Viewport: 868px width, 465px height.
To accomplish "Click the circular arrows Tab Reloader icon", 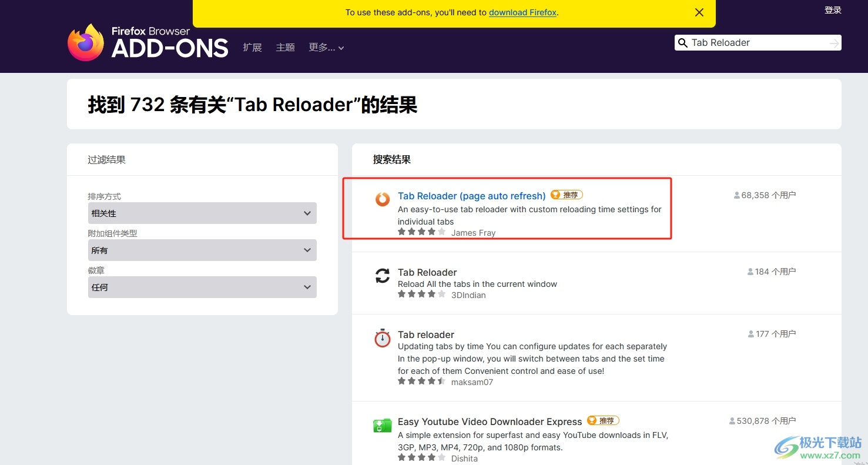I will point(383,276).
